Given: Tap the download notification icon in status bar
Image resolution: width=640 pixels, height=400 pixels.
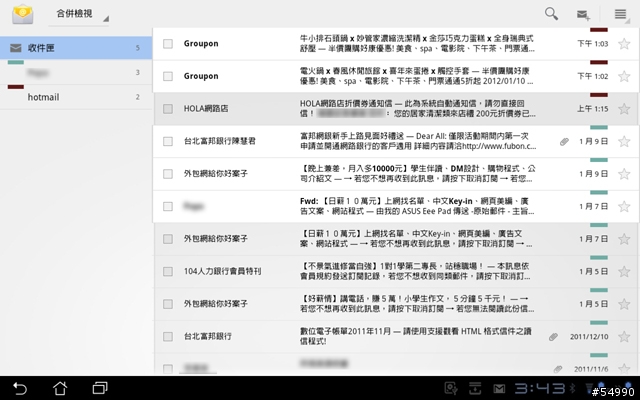Looking at the screenshot, I should tap(475, 389).
